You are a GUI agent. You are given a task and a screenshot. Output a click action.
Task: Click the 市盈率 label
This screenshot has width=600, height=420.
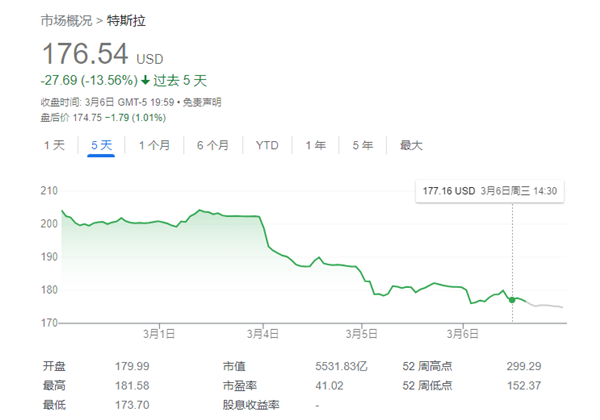tap(240, 386)
